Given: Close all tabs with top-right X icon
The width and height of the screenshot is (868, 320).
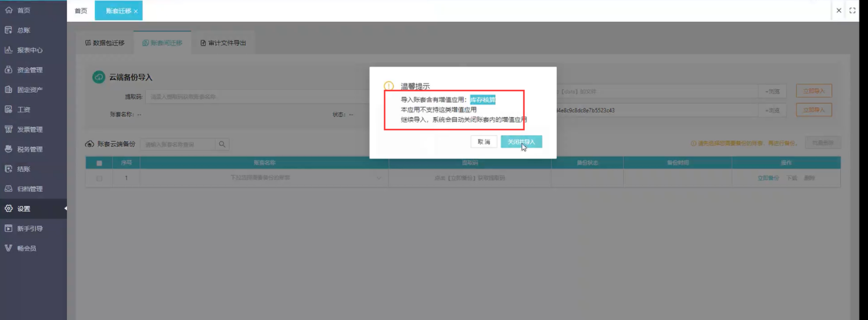Looking at the screenshot, I should (838, 11).
